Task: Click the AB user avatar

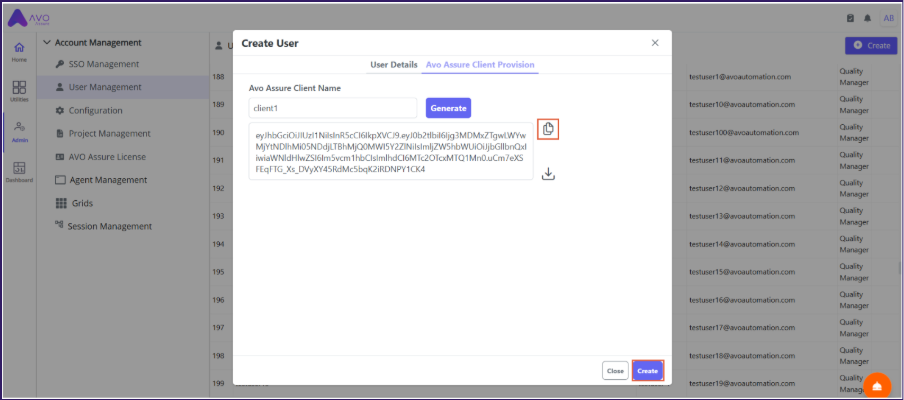Action: [x=888, y=18]
